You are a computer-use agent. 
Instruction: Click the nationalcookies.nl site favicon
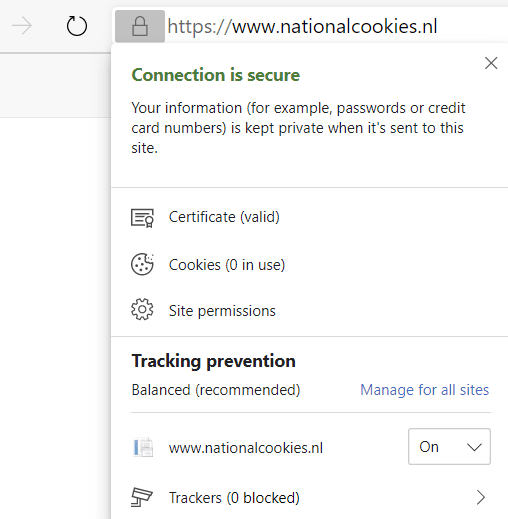point(143,447)
